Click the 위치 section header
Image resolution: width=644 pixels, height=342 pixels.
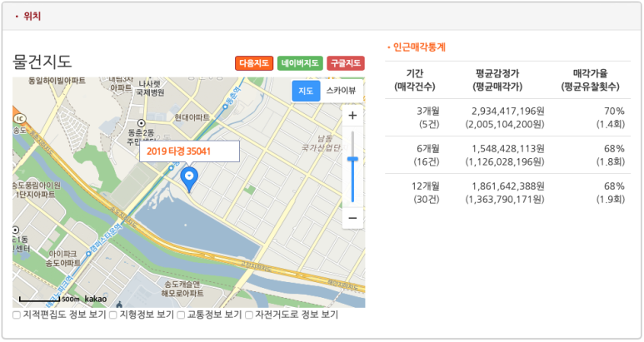(32, 16)
